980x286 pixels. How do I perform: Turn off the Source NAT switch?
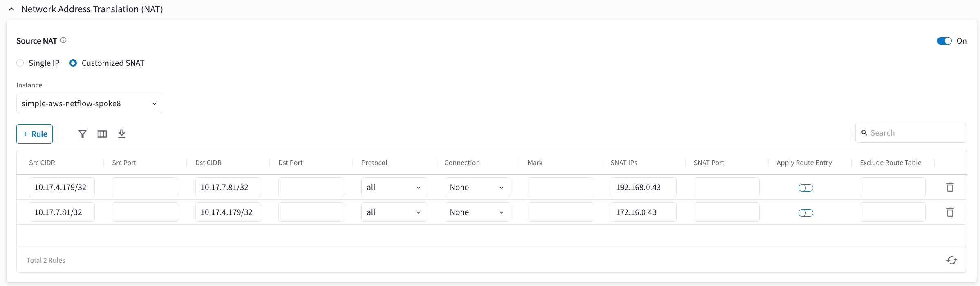click(x=944, y=41)
